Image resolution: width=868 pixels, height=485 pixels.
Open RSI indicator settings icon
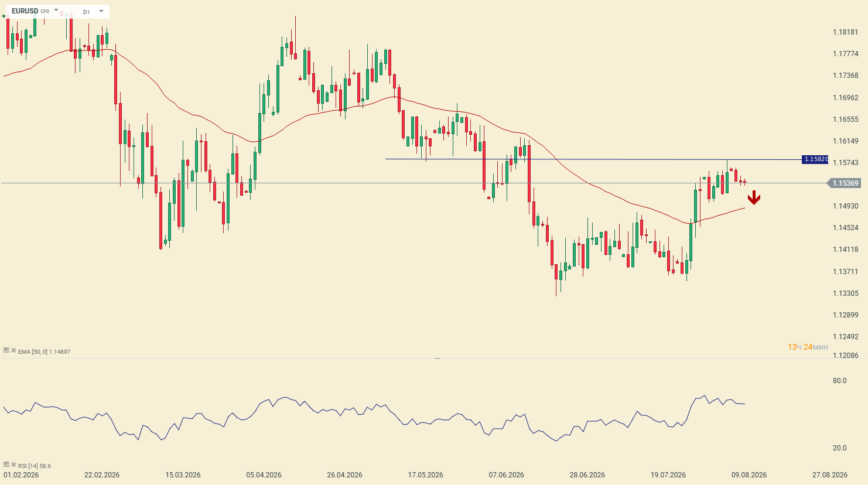(6, 464)
